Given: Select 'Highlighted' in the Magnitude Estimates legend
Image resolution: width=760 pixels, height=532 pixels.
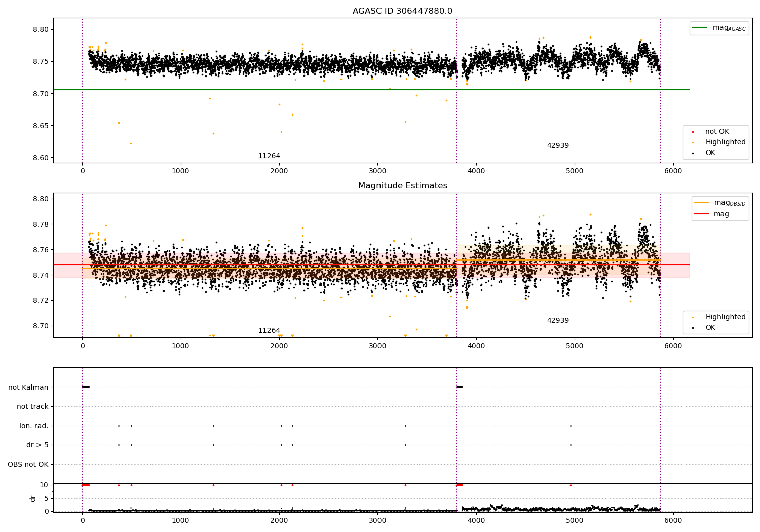Looking at the screenshot, I should (x=726, y=317).
